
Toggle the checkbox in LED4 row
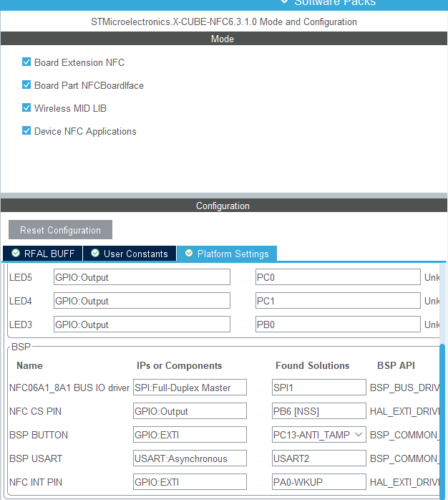pos(243,301)
